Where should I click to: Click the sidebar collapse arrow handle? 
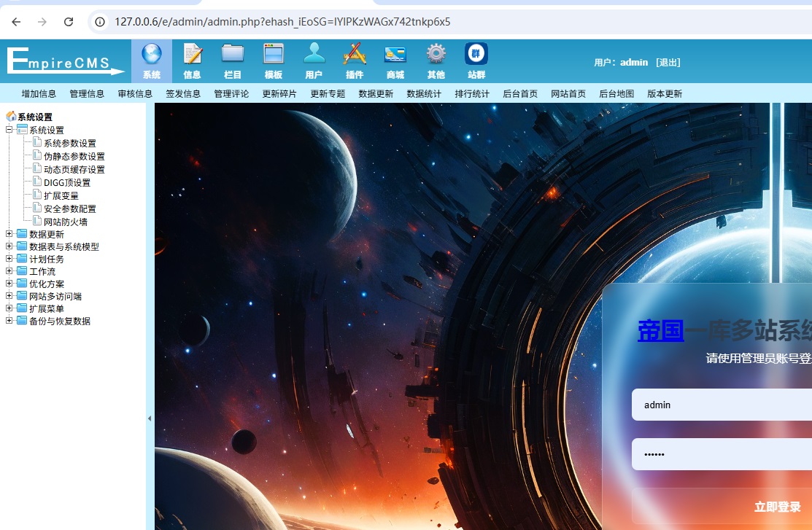point(150,418)
